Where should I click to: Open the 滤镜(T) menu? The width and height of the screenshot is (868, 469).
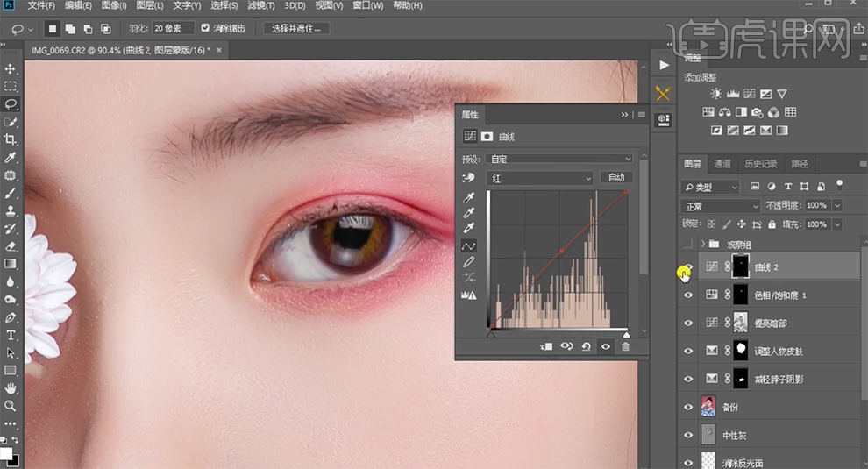click(260, 5)
